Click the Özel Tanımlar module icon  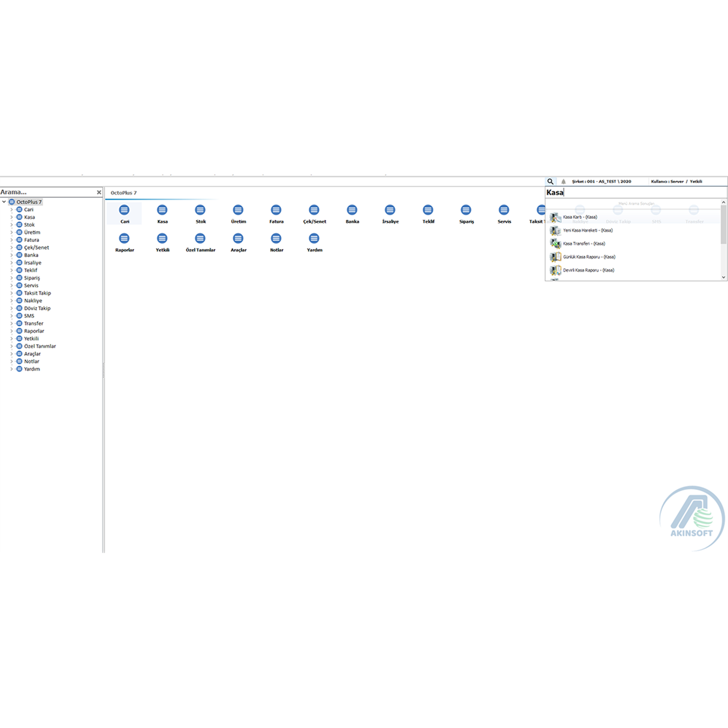(200, 239)
